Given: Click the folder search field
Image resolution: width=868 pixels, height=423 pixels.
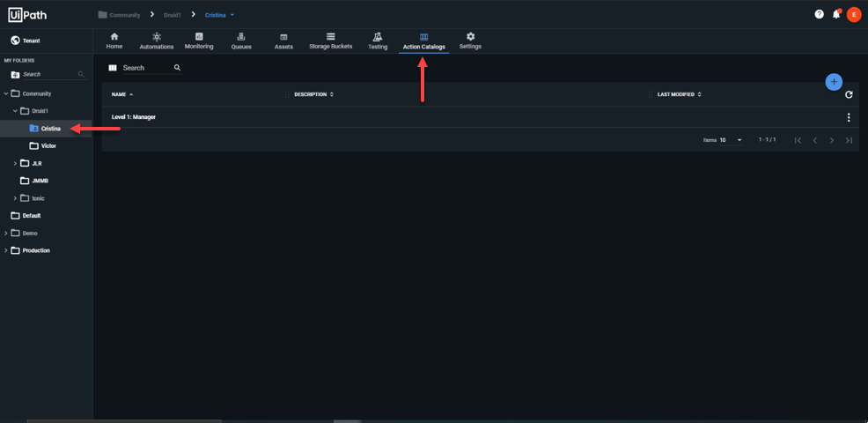Looking at the screenshot, I should pyautogui.click(x=48, y=75).
